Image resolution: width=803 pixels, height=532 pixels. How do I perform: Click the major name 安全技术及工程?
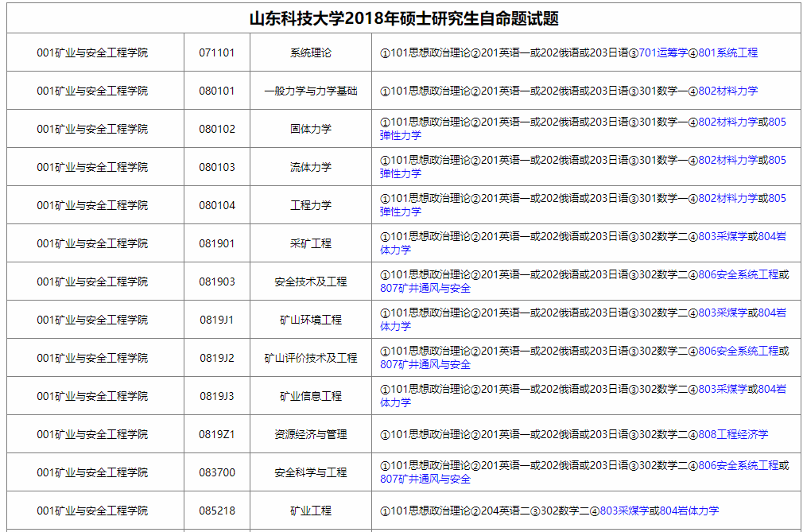click(x=310, y=282)
